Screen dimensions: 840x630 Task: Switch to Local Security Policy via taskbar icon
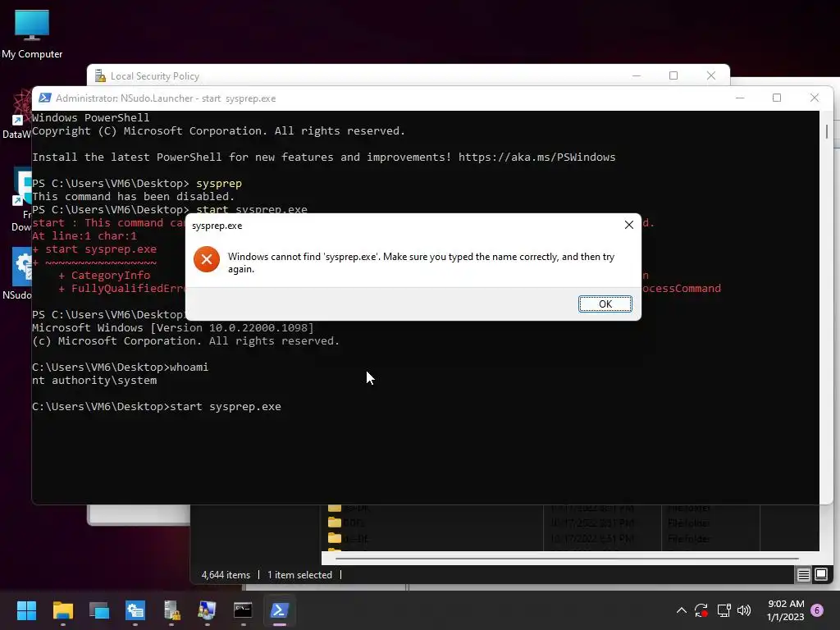point(171,610)
